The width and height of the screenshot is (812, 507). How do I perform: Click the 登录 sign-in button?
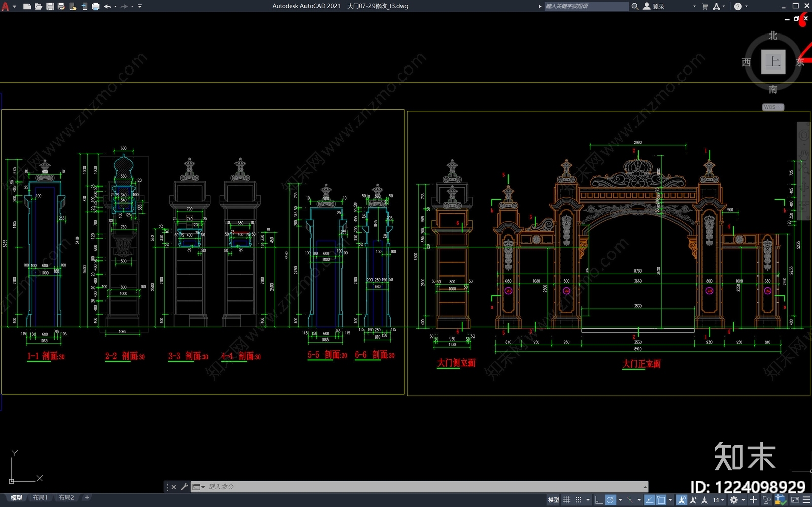pos(654,6)
